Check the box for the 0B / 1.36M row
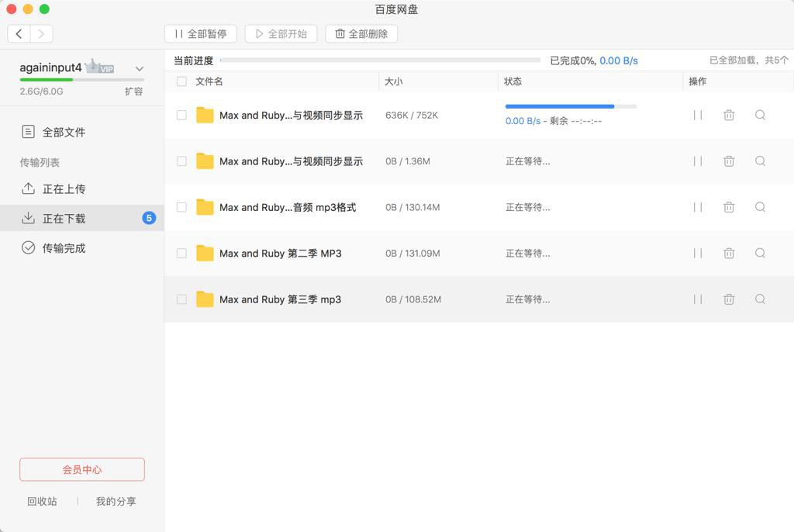The height and width of the screenshot is (532, 794). 181,161
